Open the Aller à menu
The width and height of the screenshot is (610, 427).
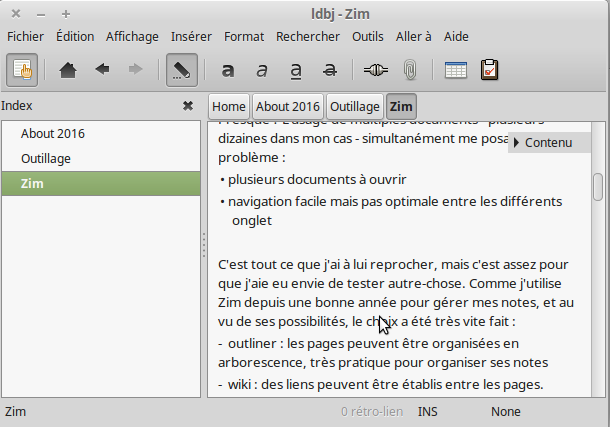click(x=414, y=37)
